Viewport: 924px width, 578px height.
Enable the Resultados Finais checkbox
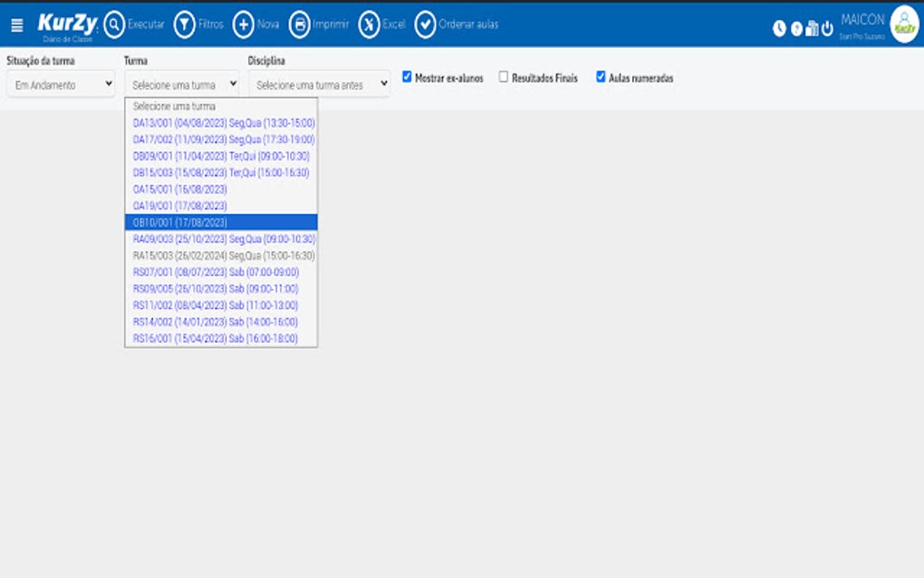pyautogui.click(x=504, y=78)
